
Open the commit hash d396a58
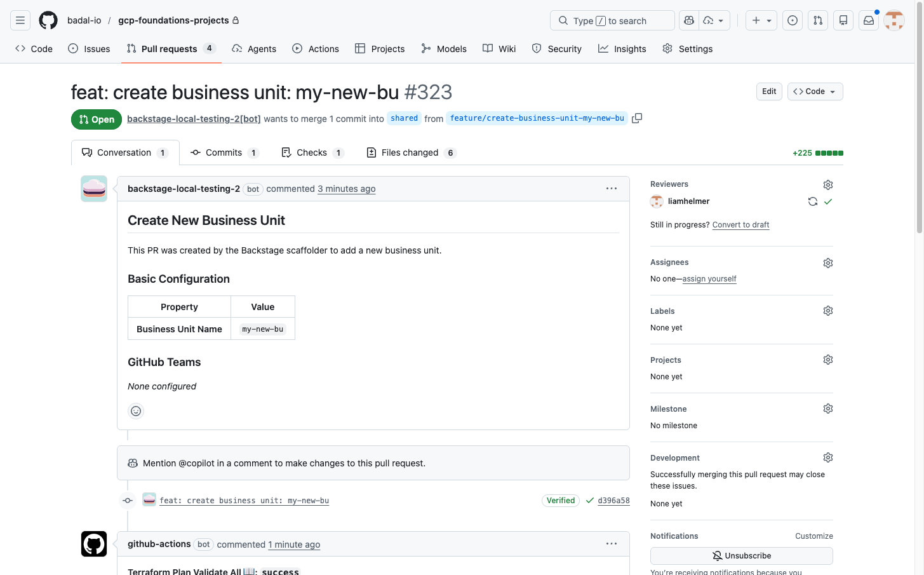point(613,501)
